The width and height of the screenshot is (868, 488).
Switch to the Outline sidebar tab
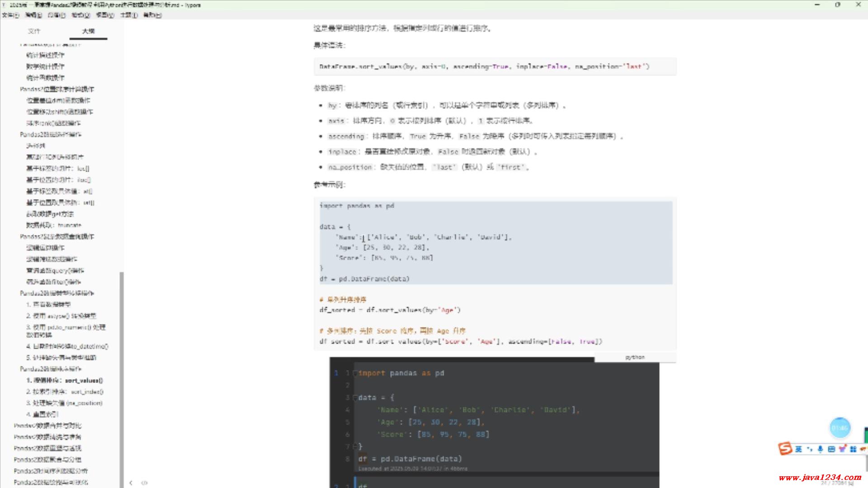pos(88,31)
